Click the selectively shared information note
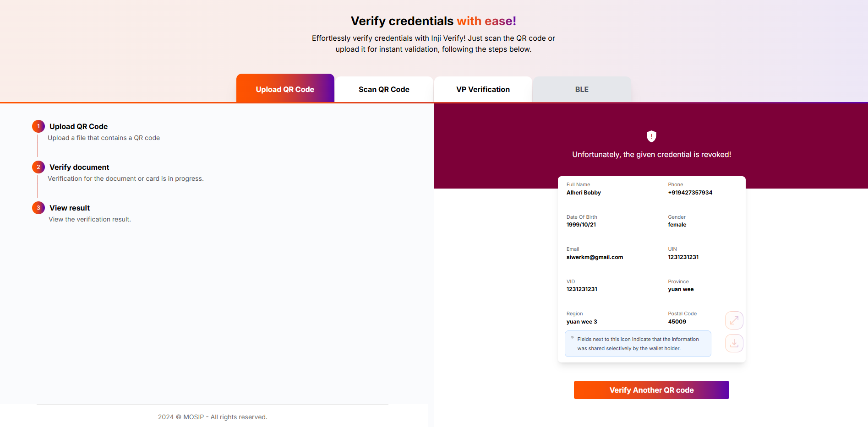Viewport: 868px width, 427px height. tap(638, 344)
